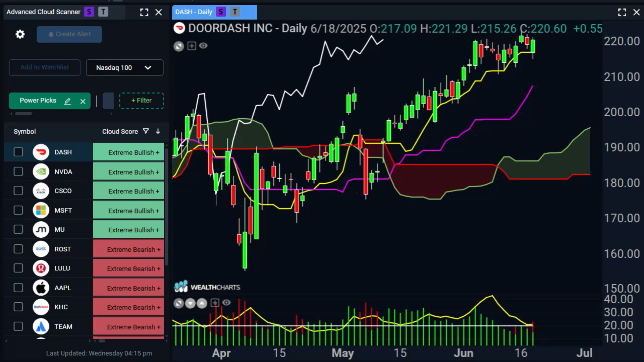The image size is (644, 362).
Task: Open scanner settings gear icon
Action: 20,34
